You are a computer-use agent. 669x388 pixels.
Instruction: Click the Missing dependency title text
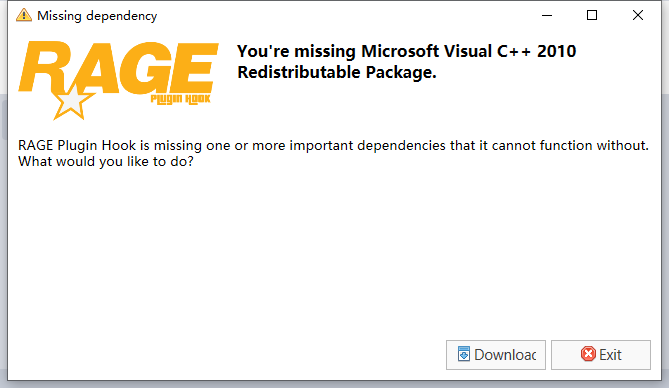click(x=97, y=16)
